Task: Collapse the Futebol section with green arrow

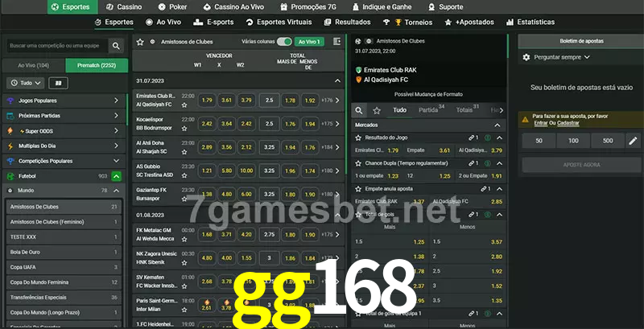Action: click(x=116, y=176)
